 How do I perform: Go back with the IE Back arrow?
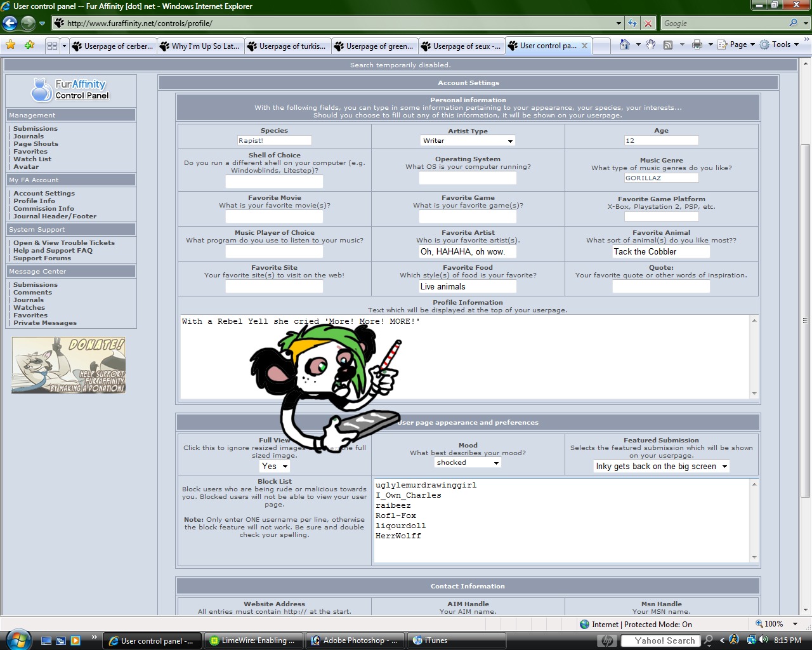tap(10, 23)
